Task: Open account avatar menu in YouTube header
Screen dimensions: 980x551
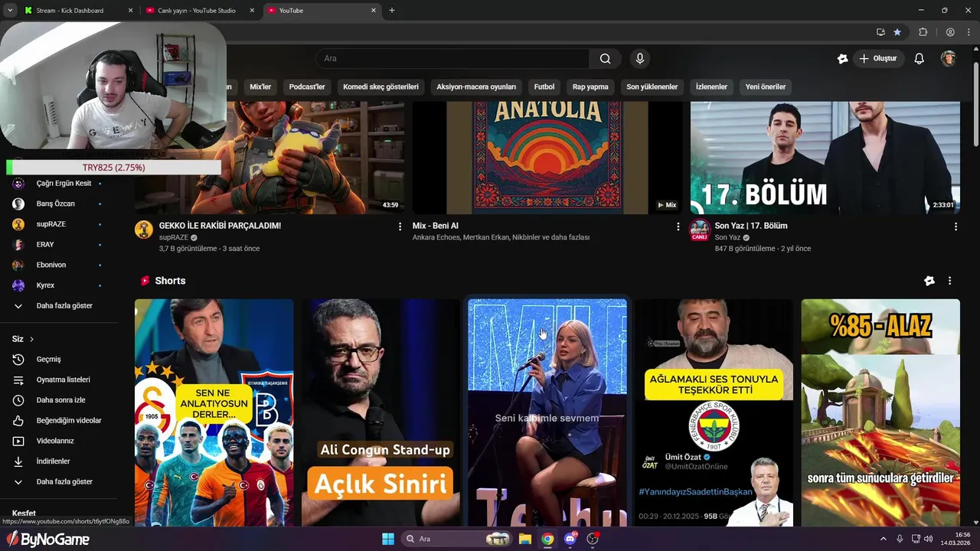Action: pyautogui.click(x=949, y=59)
